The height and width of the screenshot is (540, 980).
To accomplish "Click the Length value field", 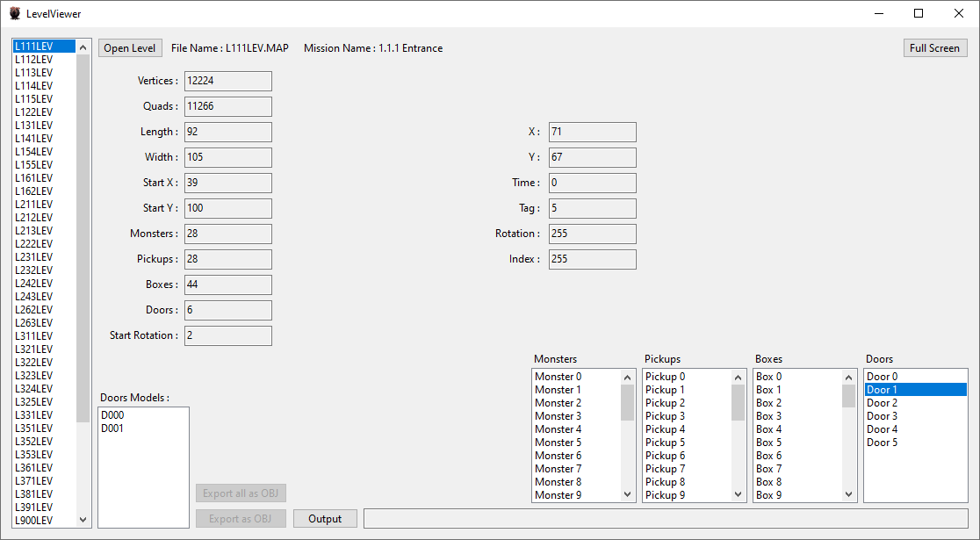I will pos(228,132).
